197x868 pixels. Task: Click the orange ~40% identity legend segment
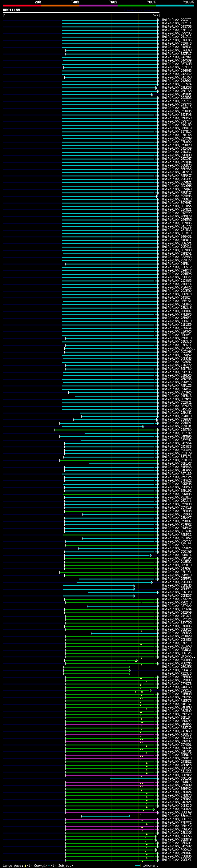[x=60, y=6]
